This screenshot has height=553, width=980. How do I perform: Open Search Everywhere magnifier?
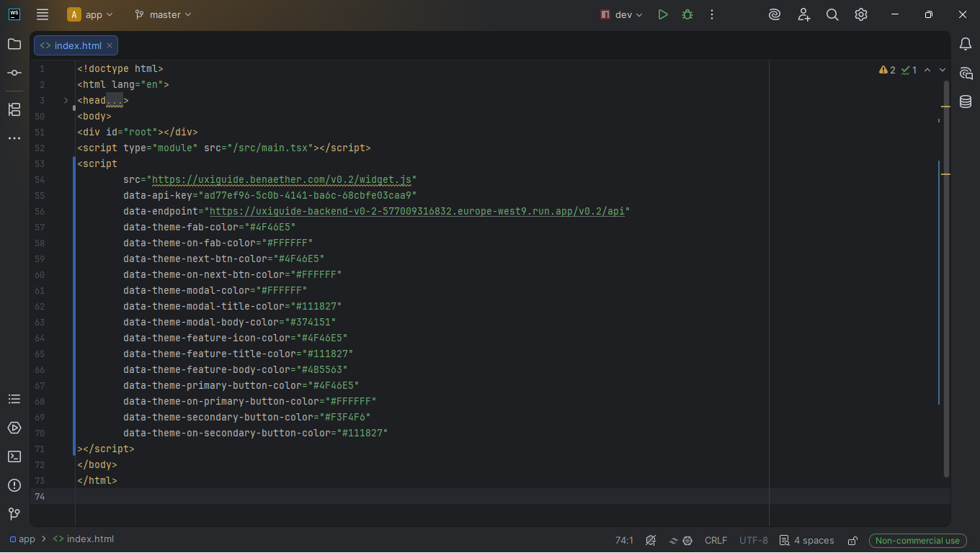coord(832,14)
